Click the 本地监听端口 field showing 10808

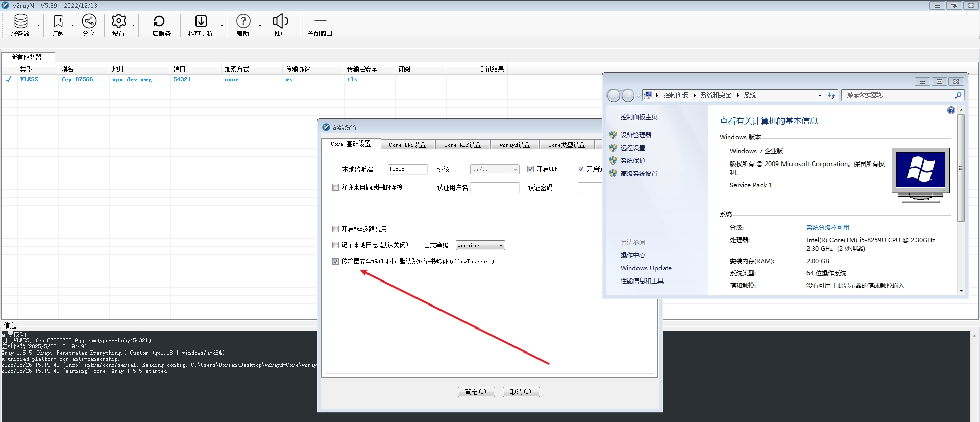407,169
